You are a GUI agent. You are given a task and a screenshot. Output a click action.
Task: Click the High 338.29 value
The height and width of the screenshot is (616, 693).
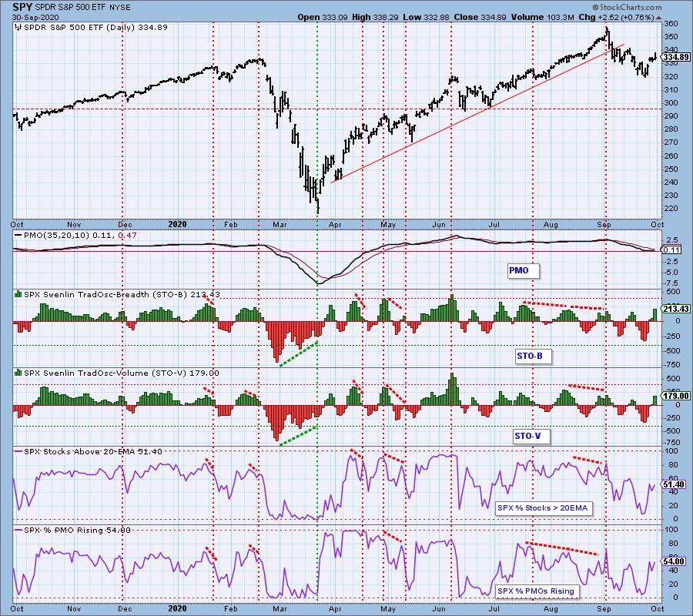375,17
